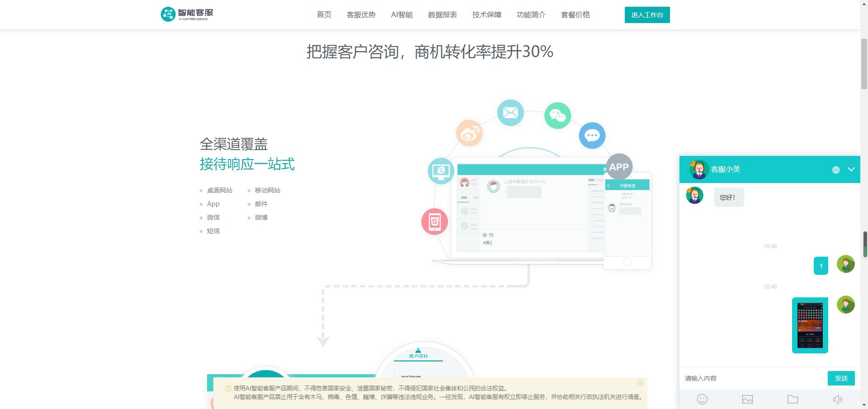868x409 pixels.
Task: Click the pink HTML5 mobile icon
Action: [434, 221]
